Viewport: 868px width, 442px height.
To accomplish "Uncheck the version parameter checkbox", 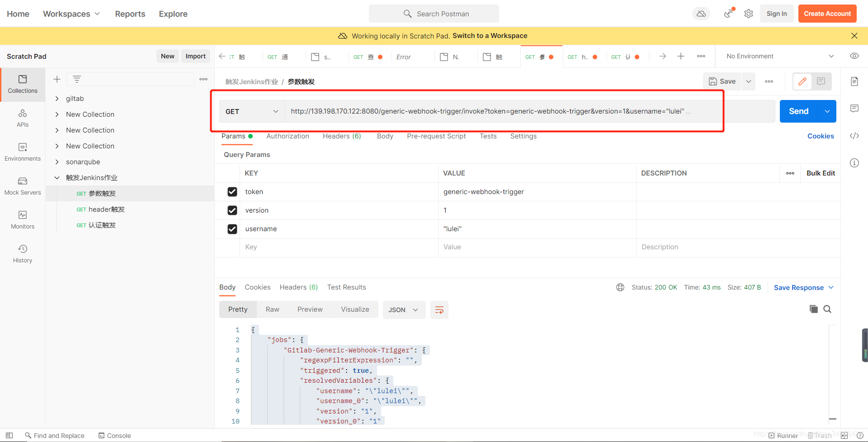I will (x=232, y=210).
